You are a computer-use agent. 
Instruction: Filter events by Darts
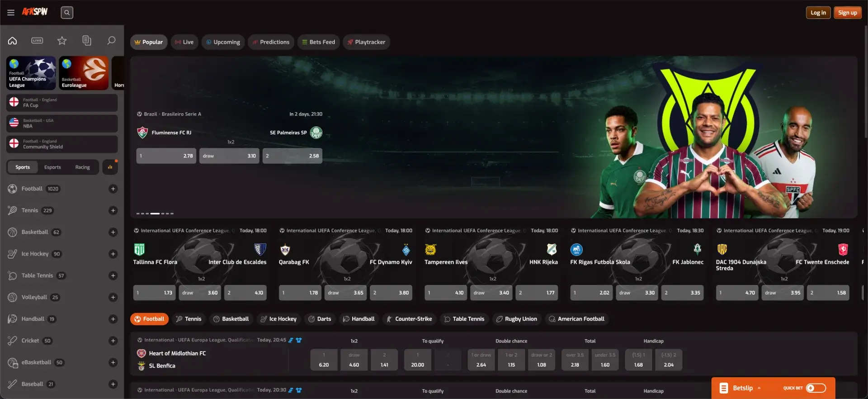320,319
